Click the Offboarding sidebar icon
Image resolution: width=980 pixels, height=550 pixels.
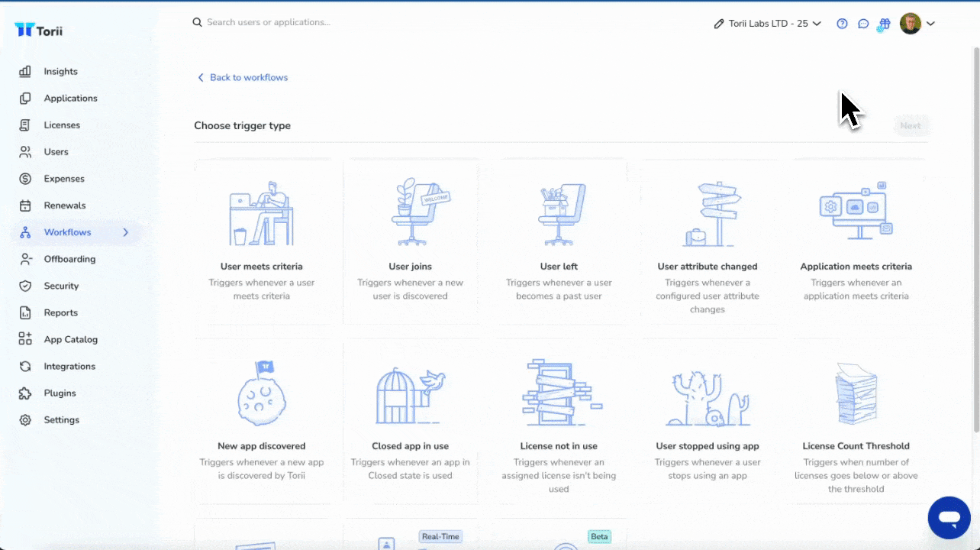click(25, 259)
